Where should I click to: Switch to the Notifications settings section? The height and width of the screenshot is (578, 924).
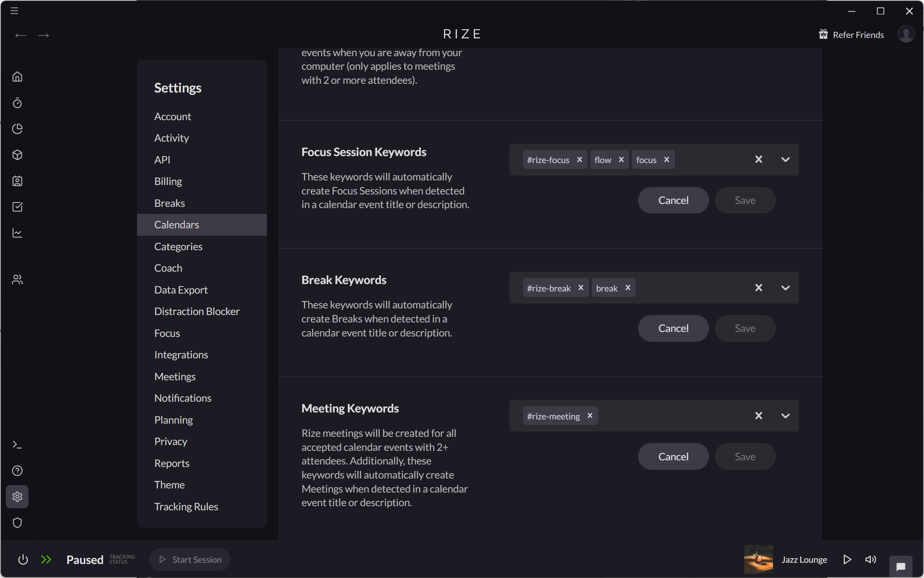(183, 398)
